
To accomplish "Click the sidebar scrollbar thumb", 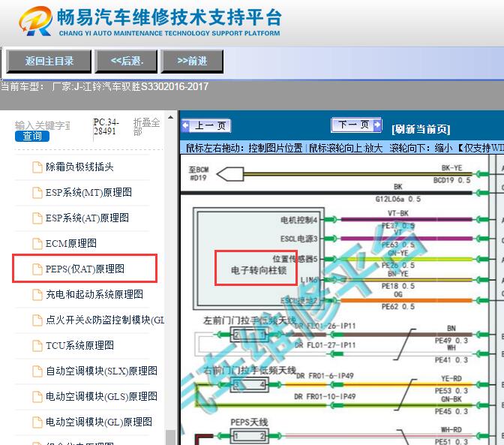I will coord(171,437).
